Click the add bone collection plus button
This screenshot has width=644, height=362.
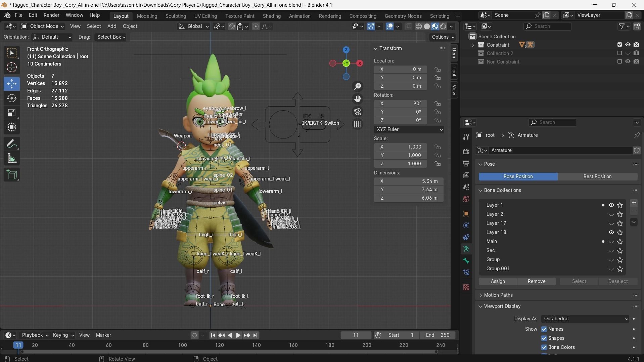(634, 203)
